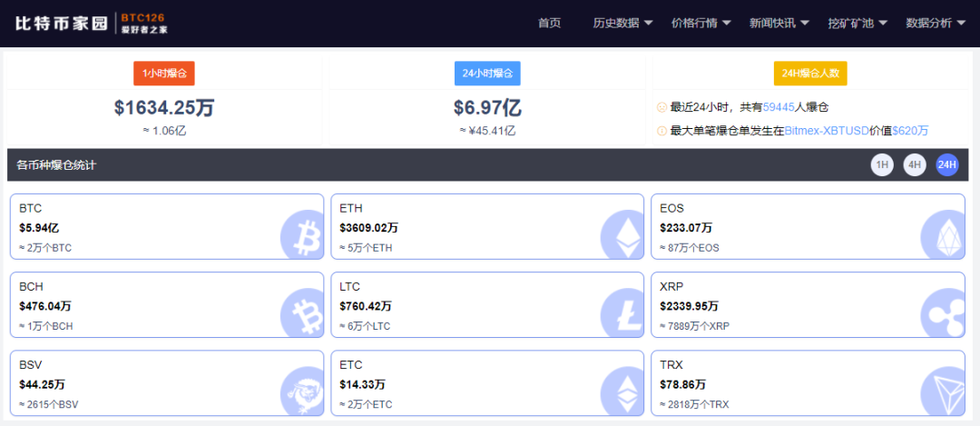
Task: Expand the 数据分析 dropdown arrow
Action: click(x=961, y=23)
